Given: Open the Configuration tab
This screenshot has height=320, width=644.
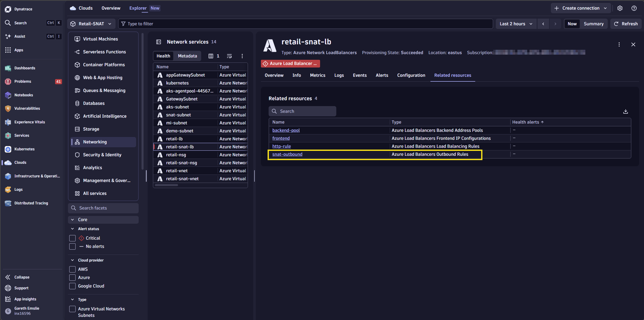Looking at the screenshot, I should pyautogui.click(x=411, y=75).
